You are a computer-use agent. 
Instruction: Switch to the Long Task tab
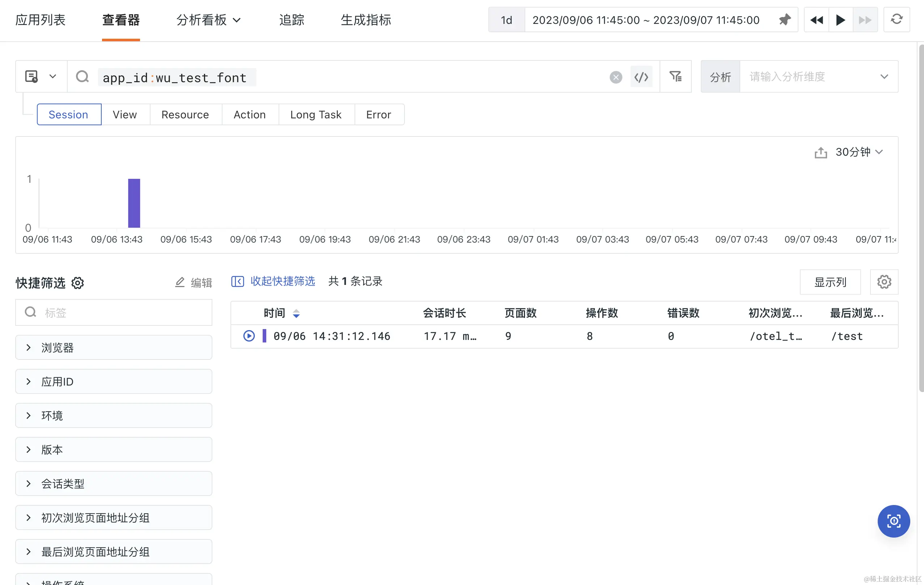[316, 114]
